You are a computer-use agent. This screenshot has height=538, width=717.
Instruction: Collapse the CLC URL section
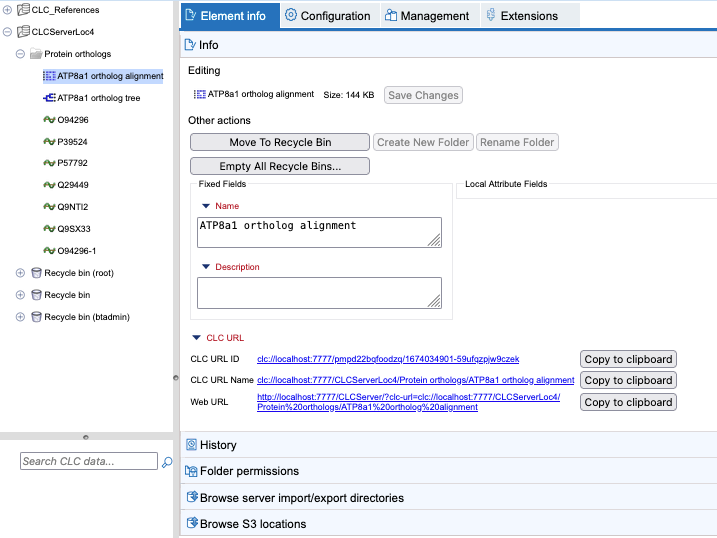pyautogui.click(x=197, y=338)
